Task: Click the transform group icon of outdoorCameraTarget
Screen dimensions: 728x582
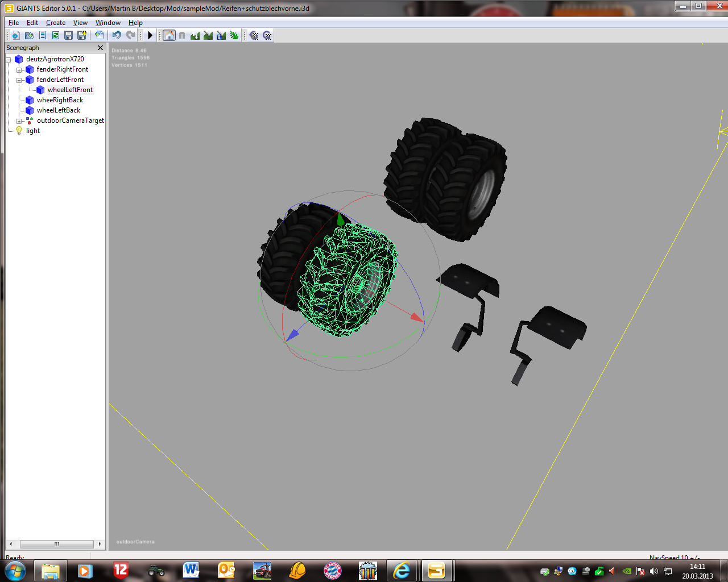Action: (x=30, y=120)
